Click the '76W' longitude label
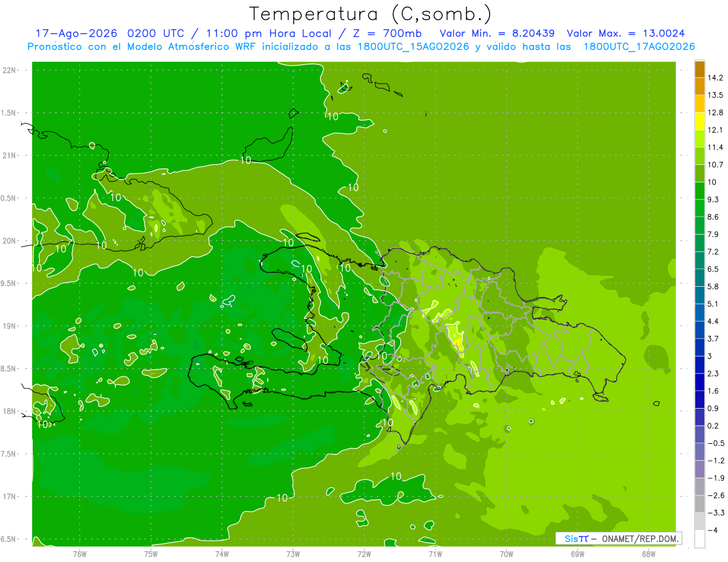This screenshot has width=728, height=562. 79,554
